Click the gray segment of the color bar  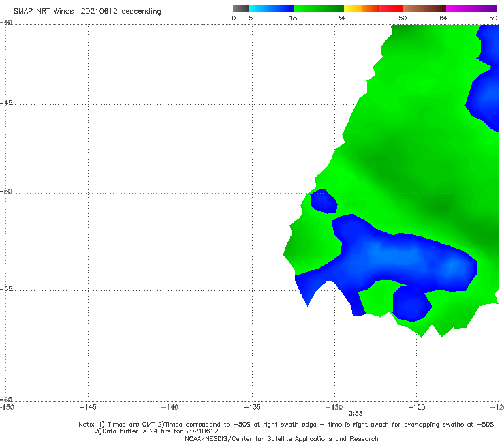pos(241,8)
